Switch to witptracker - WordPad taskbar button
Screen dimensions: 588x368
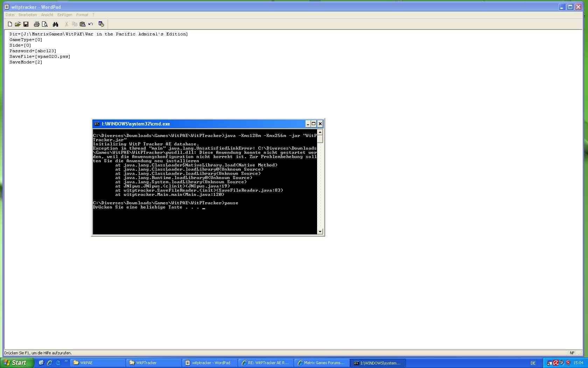coord(210,363)
